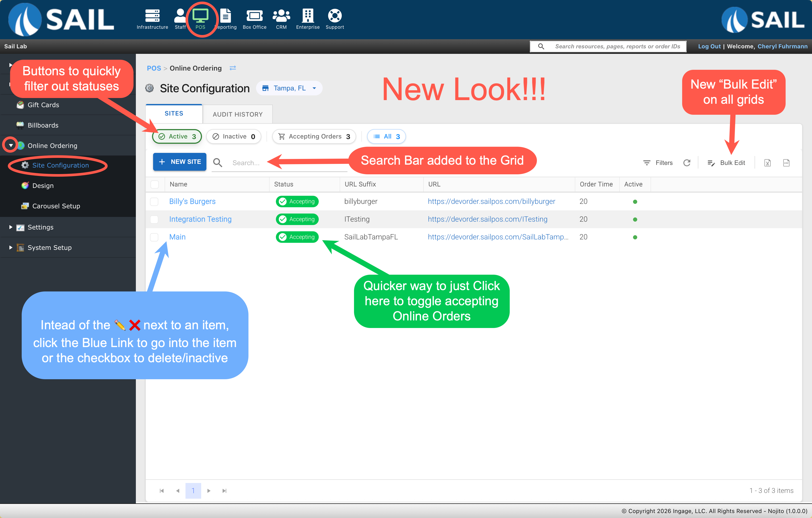Filter by Inactive status chip
Viewport: 812px width, 518px height.
tap(234, 136)
